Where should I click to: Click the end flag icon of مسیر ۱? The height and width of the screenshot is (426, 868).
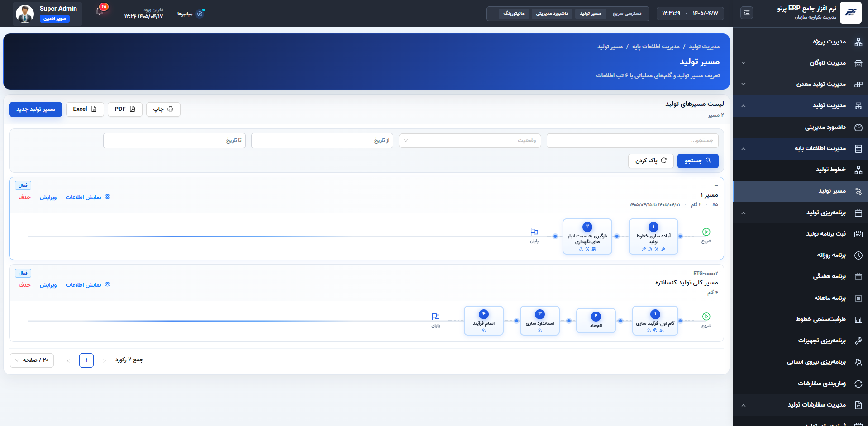(534, 232)
